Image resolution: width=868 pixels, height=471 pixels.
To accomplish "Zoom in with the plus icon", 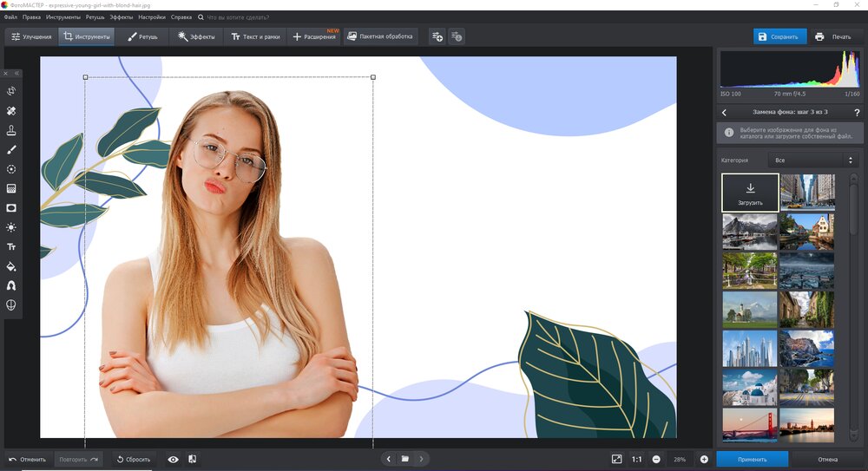I will point(704,460).
